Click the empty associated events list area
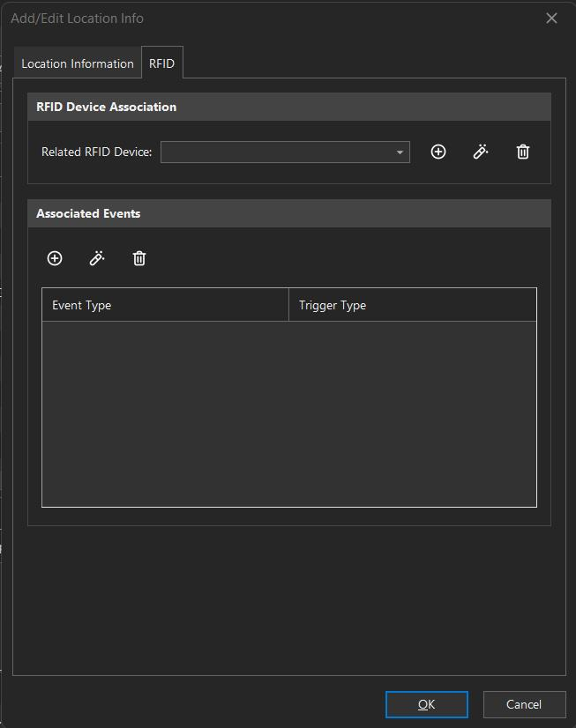This screenshot has height=728, width=576. click(x=288, y=413)
